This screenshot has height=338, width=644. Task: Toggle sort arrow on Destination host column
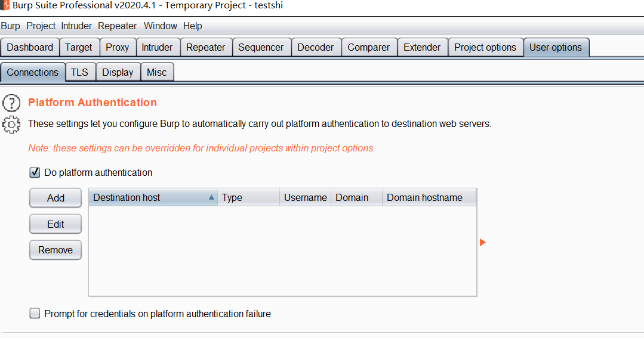[211, 197]
